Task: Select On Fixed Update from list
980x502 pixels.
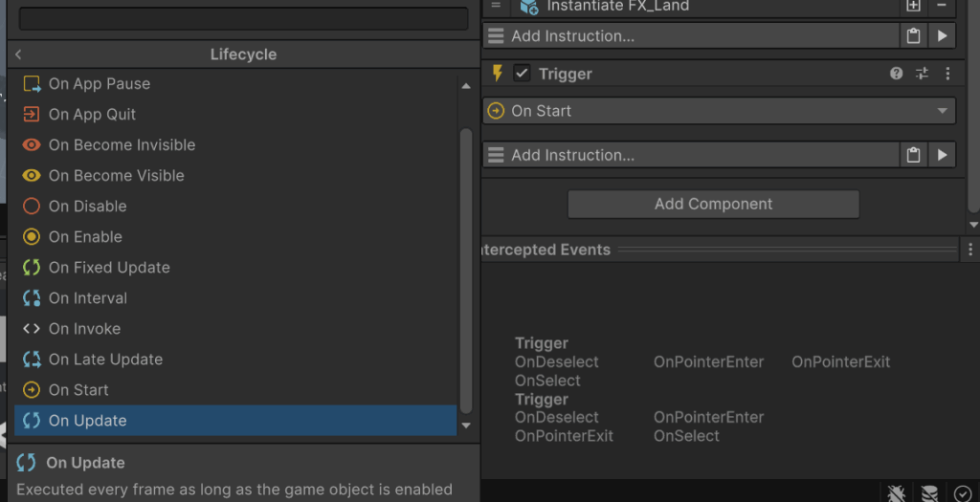Action: (x=109, y=268)
